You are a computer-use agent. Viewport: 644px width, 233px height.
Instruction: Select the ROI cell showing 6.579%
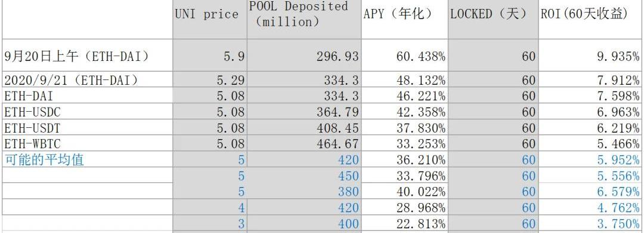click(x=591, y=191)
